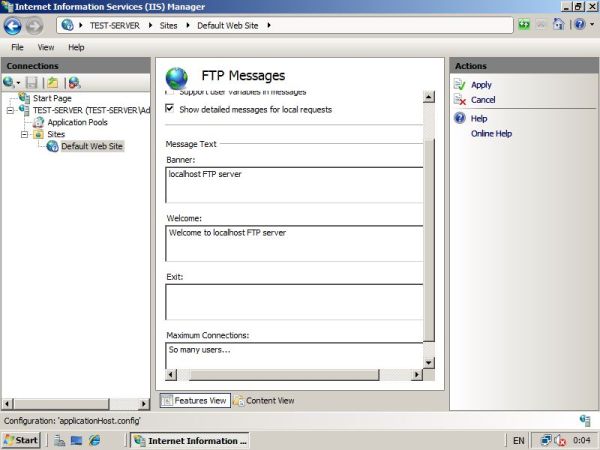Screen dimensions: 600x450
Task: Click scroll right arrow in FTP Messages pane
Action: pos(416,375)
